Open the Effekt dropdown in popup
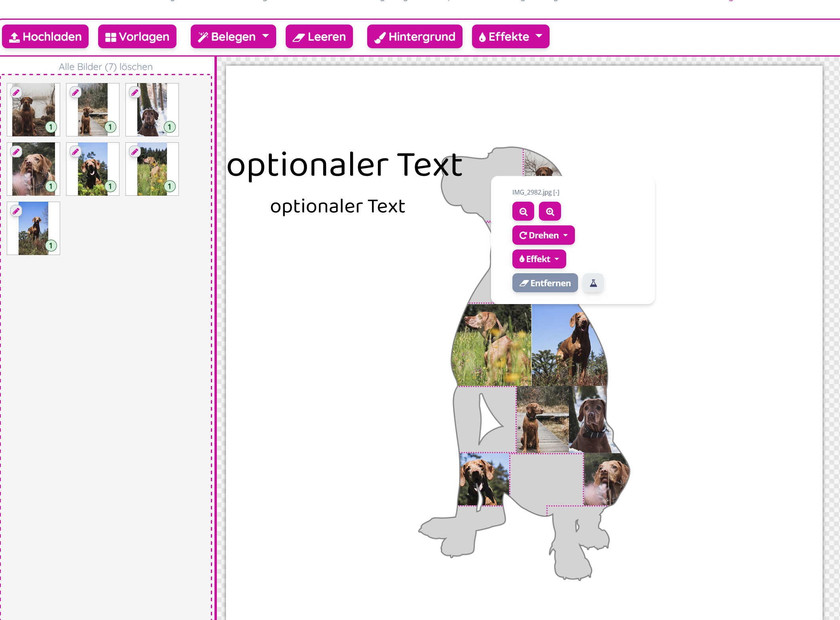840x620 pixels. (x=539, y=259)
